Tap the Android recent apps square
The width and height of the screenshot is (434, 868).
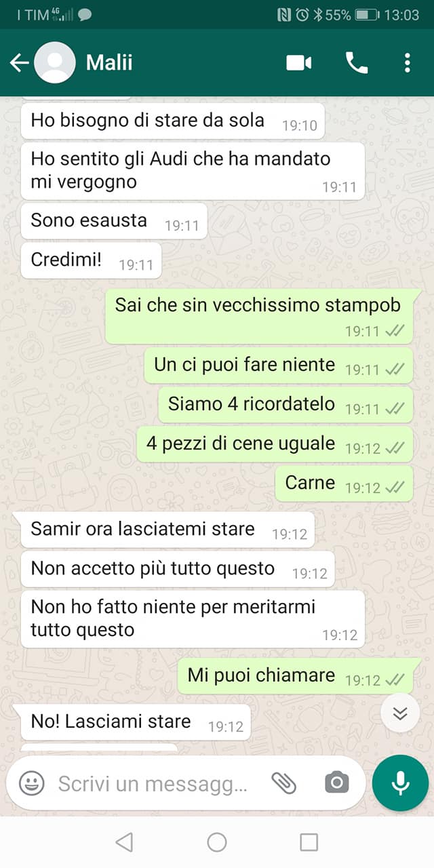click(x=309, y=842)
